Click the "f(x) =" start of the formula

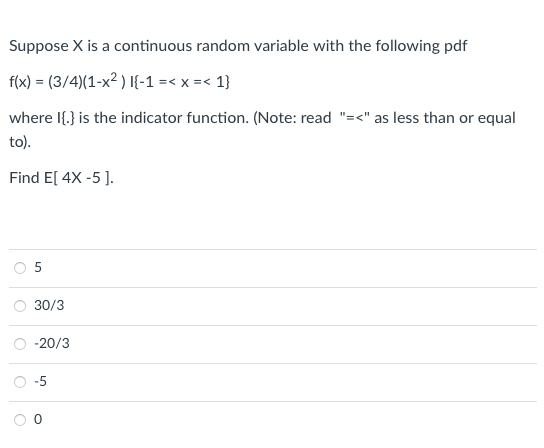26,82
